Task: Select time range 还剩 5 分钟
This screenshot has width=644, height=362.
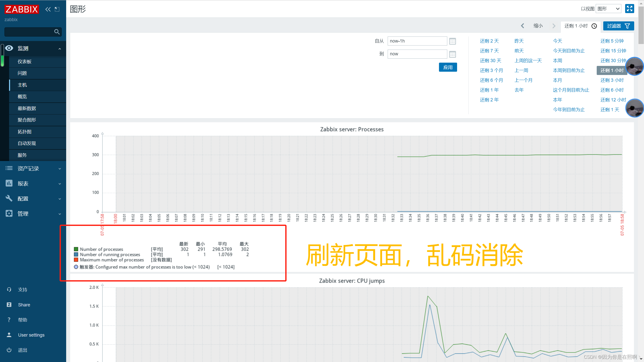Action: point(612,41)
